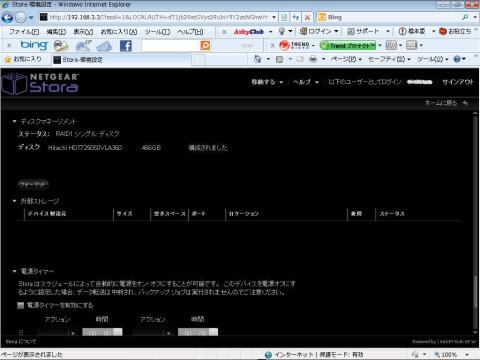
Task: Open the first アクション dropdown in the 日 row
Action: 57,333
